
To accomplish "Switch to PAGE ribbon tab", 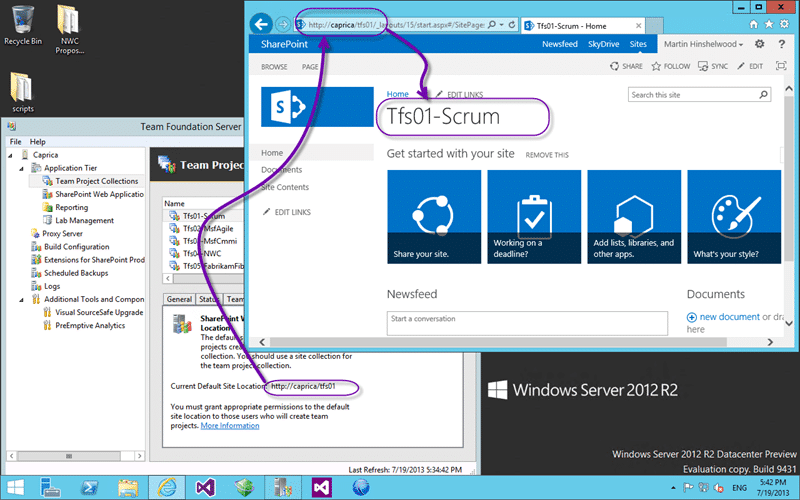I will [x=310, y=66].
